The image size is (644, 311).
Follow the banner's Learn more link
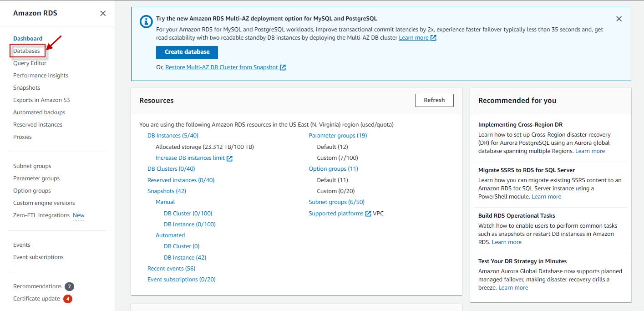[x=414, y=38]
